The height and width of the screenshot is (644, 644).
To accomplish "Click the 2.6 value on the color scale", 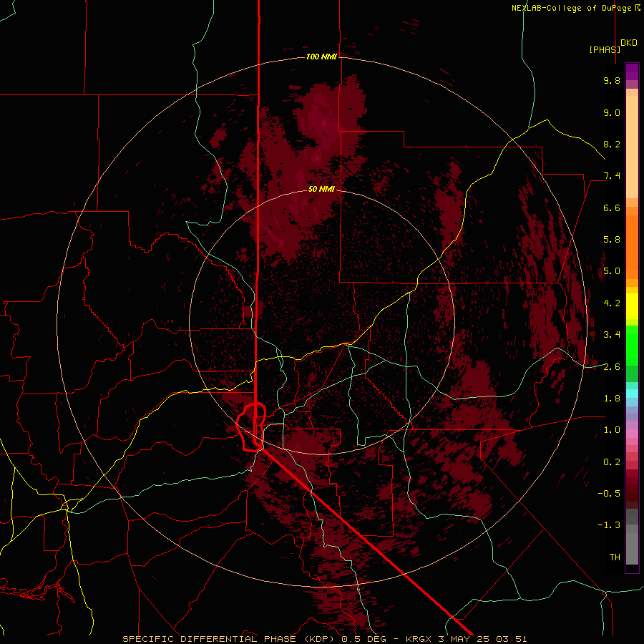I will tap(612, 366).
